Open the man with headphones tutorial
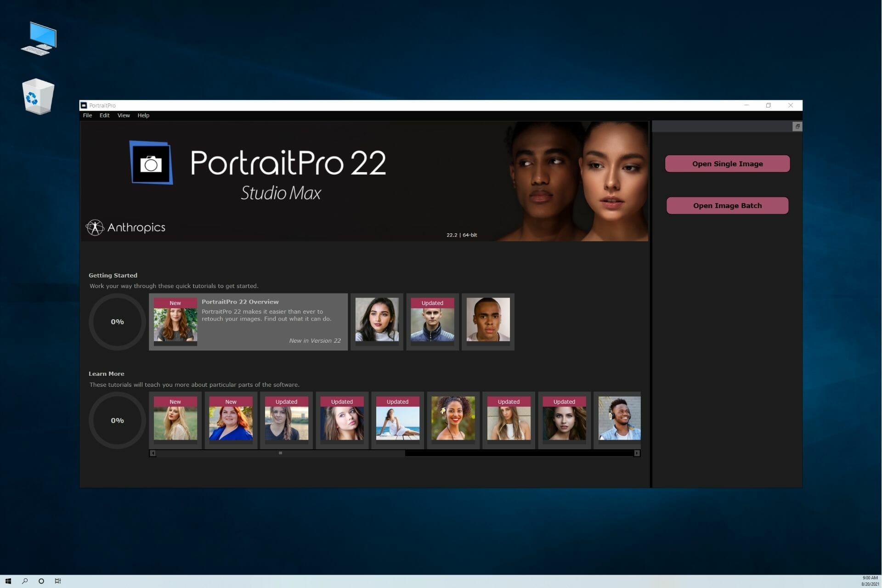The image size is (882, 588). (617, 420)
